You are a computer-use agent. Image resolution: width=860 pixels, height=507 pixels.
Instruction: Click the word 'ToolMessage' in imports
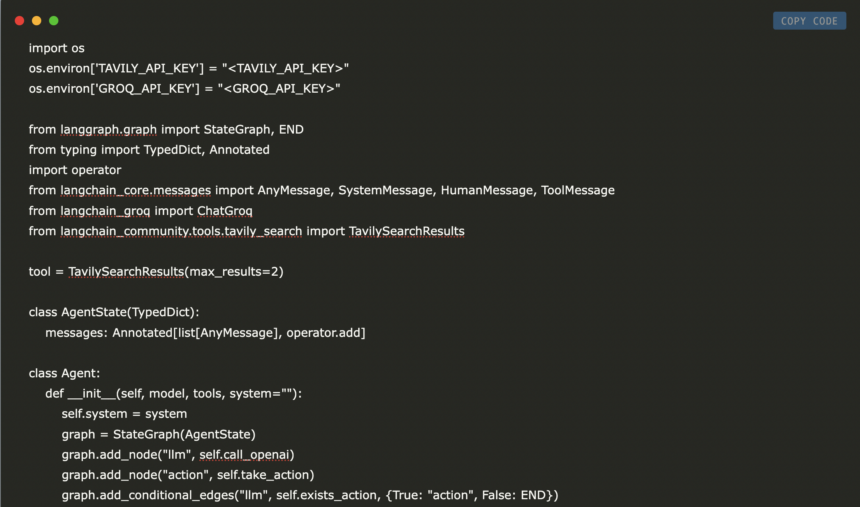[578, 190]
